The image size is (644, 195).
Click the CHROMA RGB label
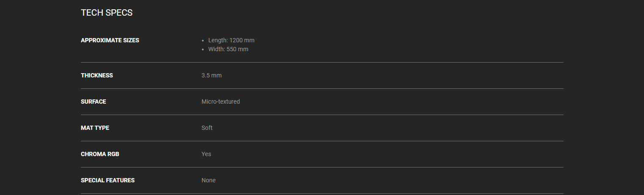tap(100, 154)
